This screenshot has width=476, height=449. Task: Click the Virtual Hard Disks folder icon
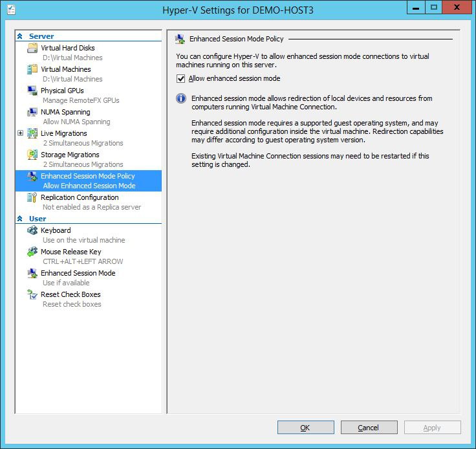coord(32,48)
